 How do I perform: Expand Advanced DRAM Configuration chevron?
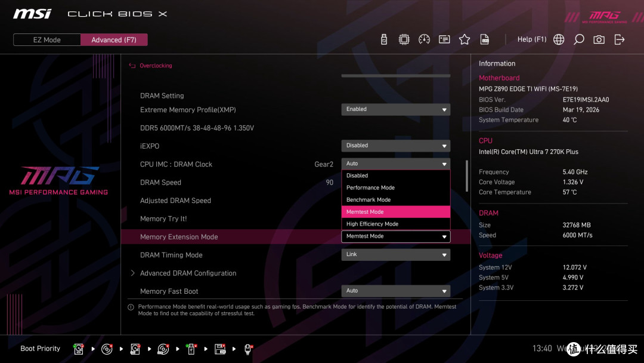click(x=132, y=273)
